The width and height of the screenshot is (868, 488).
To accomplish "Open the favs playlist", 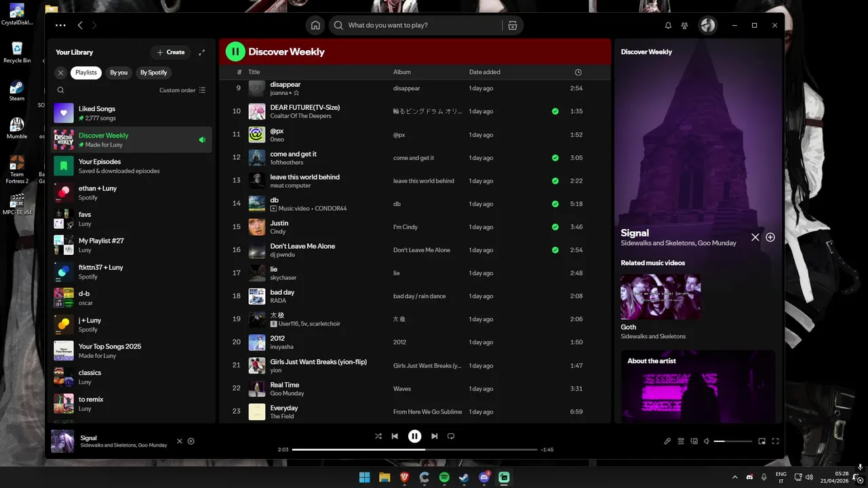I will (132, 219).
